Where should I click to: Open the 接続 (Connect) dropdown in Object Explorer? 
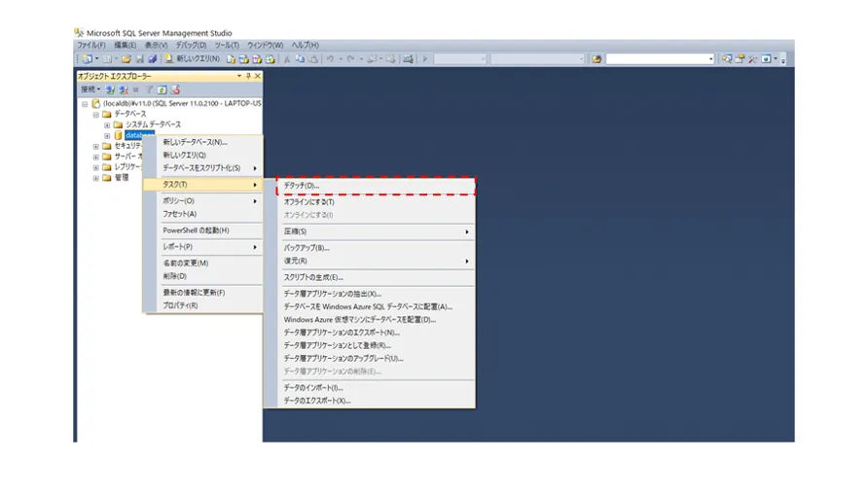90,89
